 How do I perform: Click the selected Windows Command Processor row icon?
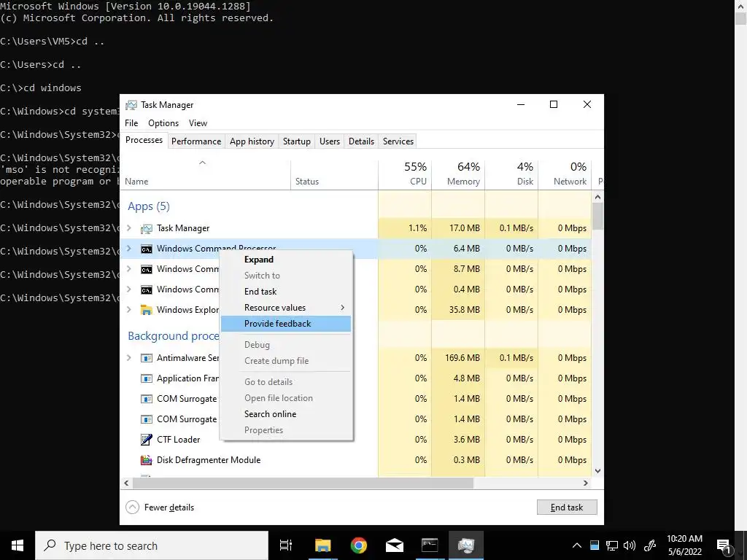coord(146,249)
